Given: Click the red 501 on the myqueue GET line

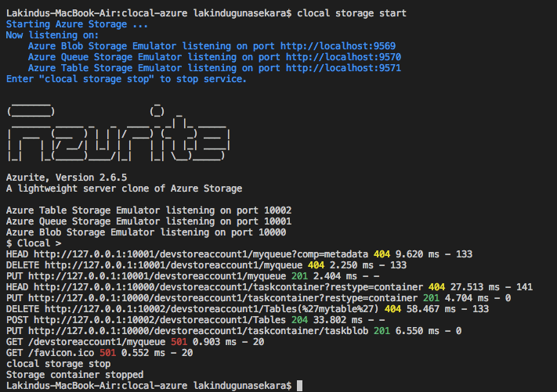Looking at the screenshot, I should point(179,343).
